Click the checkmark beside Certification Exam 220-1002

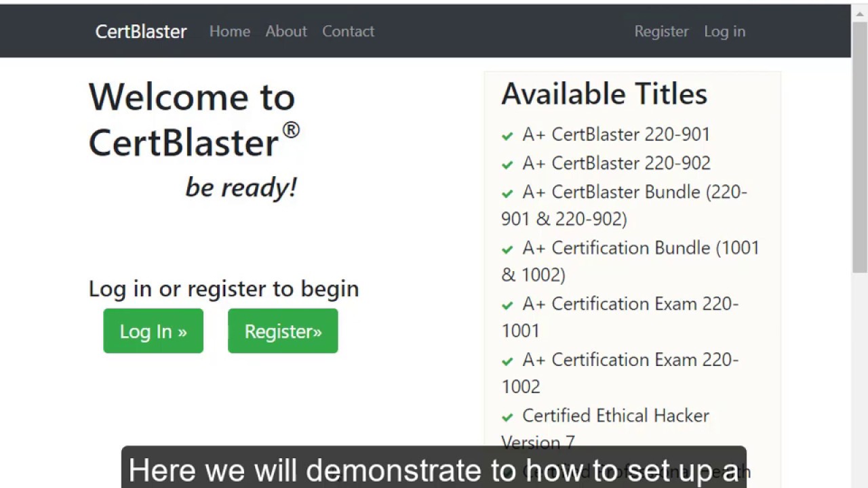click(x=507, y=361)
